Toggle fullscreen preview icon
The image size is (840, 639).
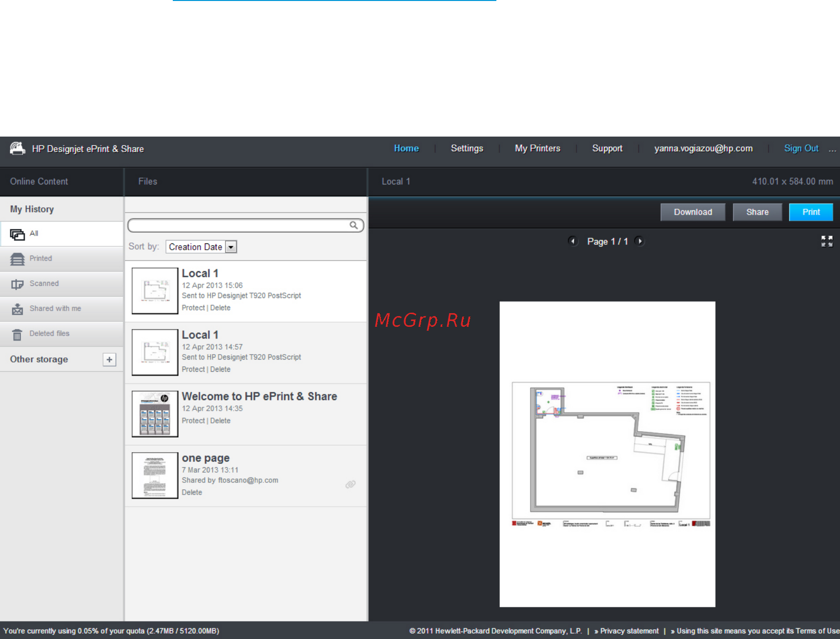(827, 241)
